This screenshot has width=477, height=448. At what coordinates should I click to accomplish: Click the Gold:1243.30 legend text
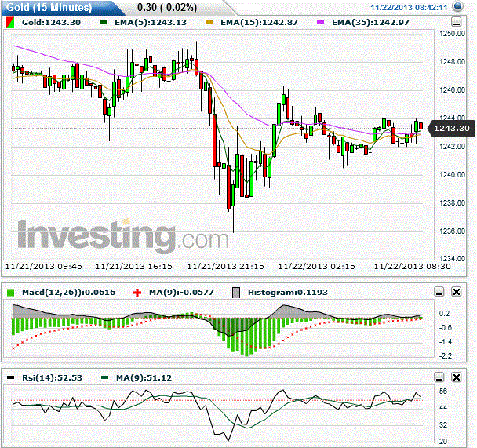52,23
